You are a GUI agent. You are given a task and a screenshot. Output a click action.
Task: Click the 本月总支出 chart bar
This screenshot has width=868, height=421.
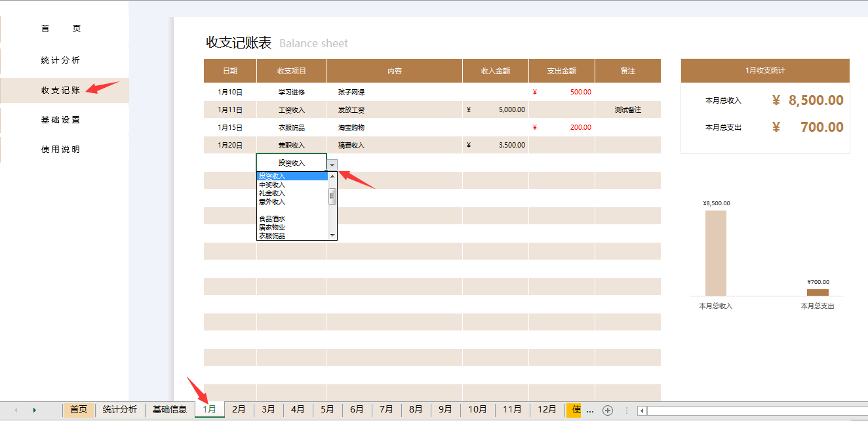pos(818,292)
